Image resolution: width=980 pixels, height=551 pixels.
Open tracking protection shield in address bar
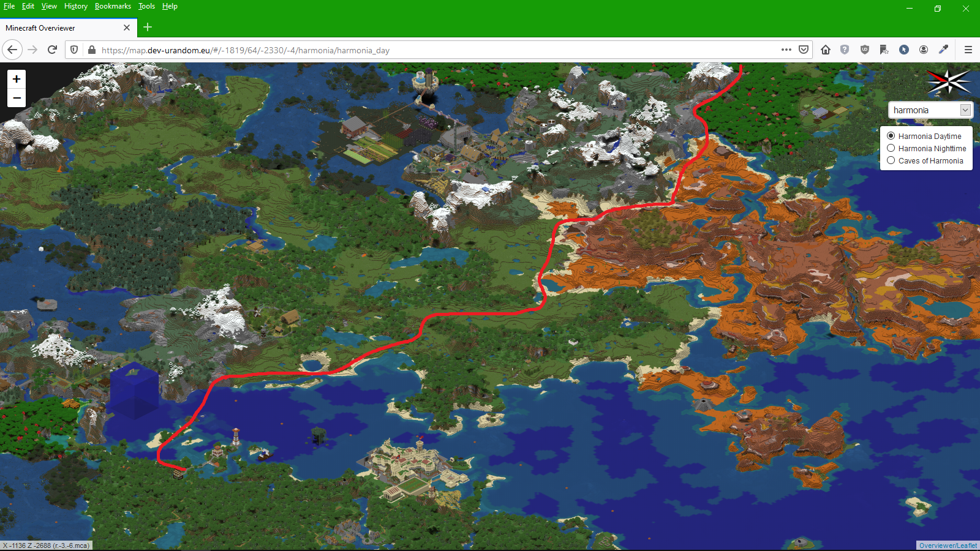coord(74,50)
